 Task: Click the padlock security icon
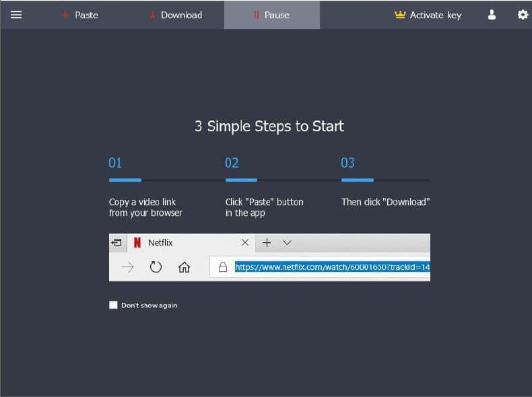pyautogui.click(x=223, y=268)
